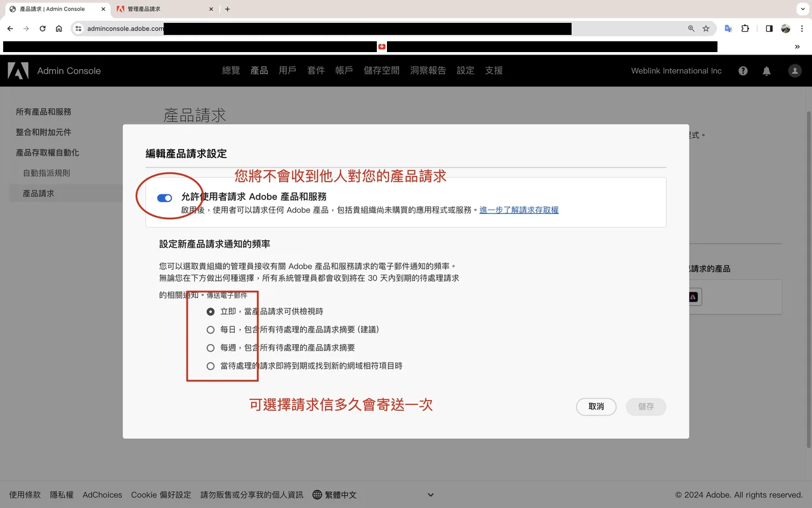Open the 總覽 navigation tab

[x=231, y=70]
